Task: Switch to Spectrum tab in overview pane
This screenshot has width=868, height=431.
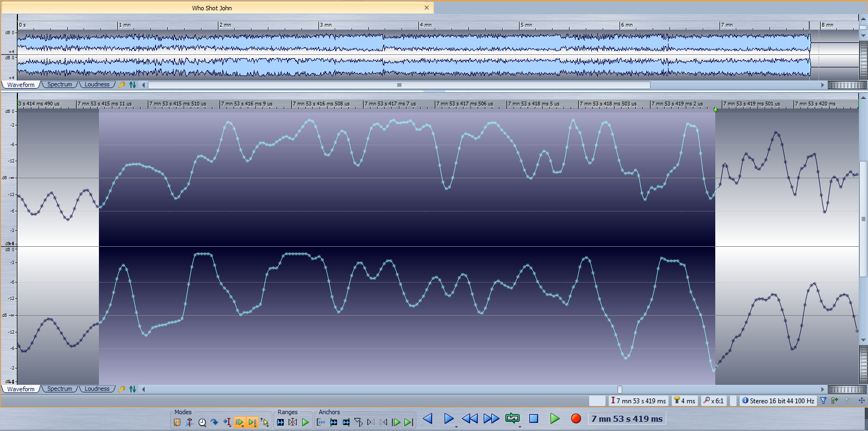Action: [59, 85]
